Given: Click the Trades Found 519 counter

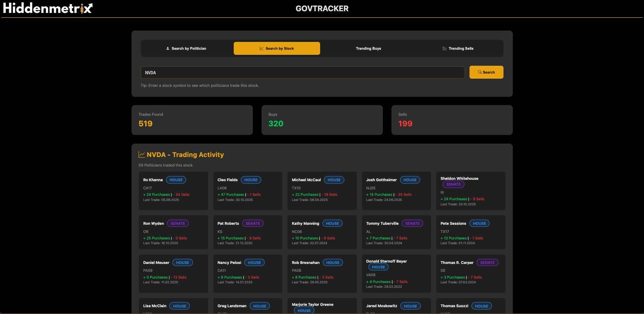Looking at the screenshot, I should click(192, 120).
